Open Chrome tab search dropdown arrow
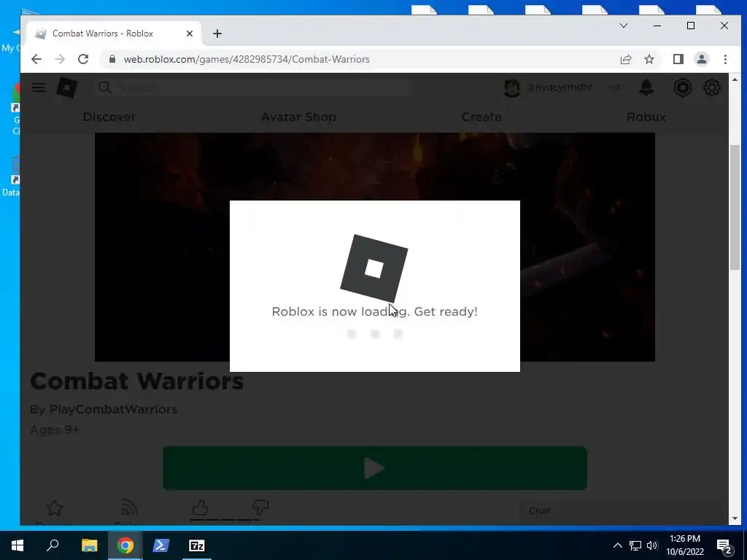 pos(624,26)
